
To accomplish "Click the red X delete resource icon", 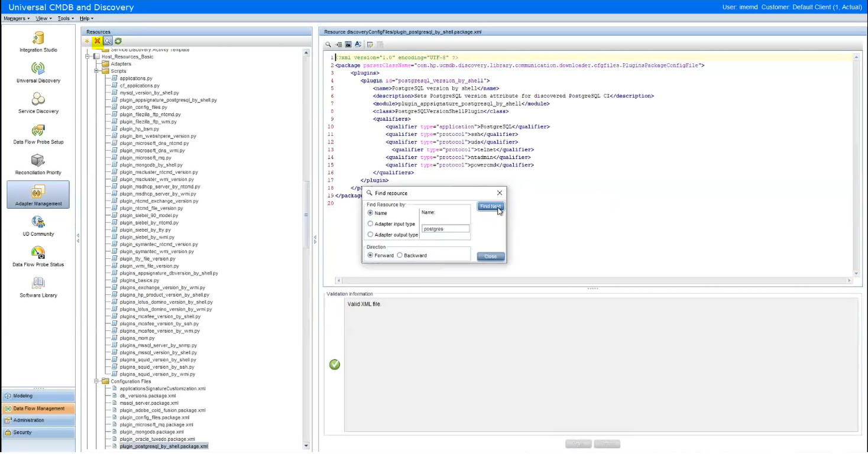I will click(x=97, y=41).
